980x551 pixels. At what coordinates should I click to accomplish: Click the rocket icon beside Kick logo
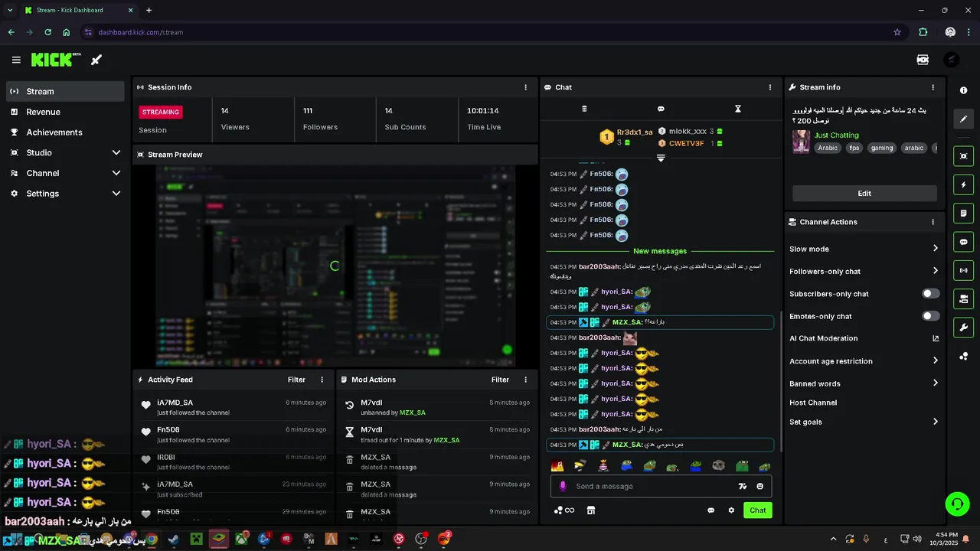pyautogui.click(x=96, y=60)
